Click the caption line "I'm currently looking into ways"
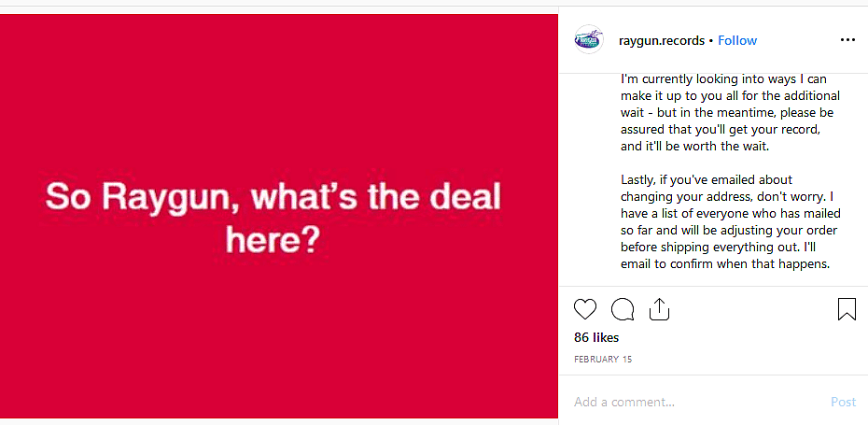The image size is (868, 425). coord(723,79)
